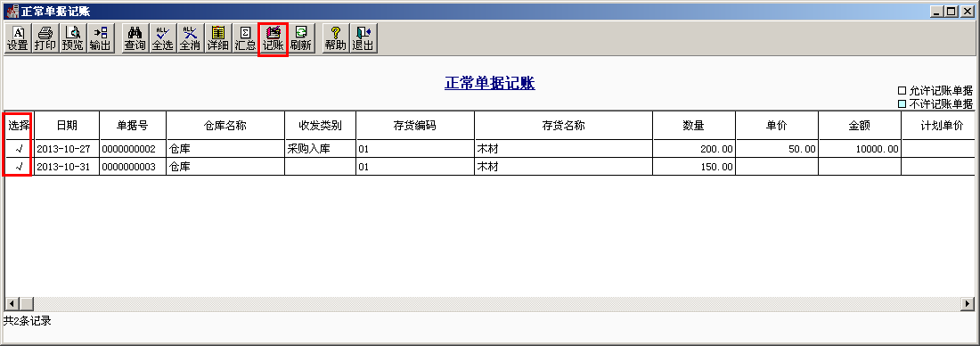Show the 详细 detail view
The width and height of the screenshot is (980, 346).
tap(217, 39)
